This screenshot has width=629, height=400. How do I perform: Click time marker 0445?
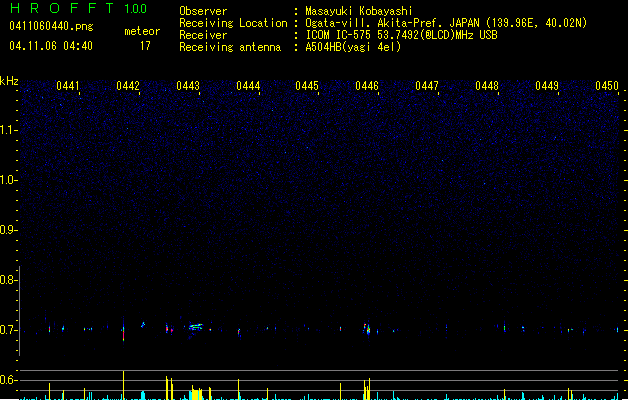[307, 86]
